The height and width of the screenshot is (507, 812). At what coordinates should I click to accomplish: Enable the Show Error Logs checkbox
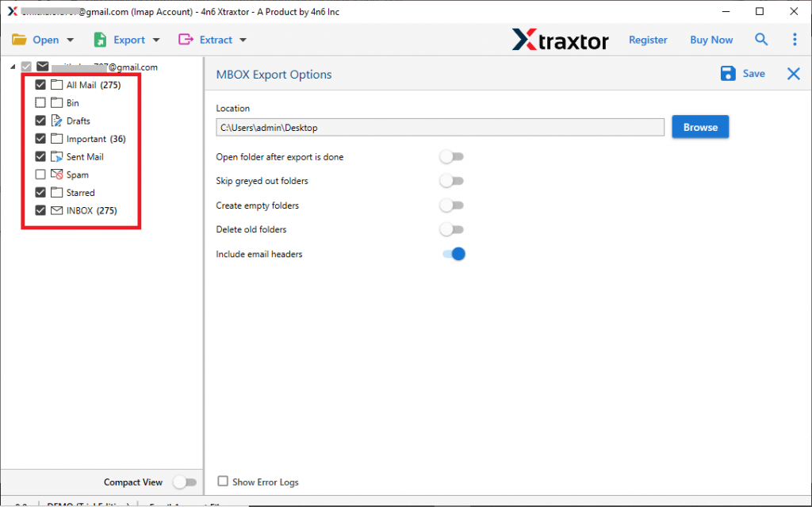click(223, 482)
